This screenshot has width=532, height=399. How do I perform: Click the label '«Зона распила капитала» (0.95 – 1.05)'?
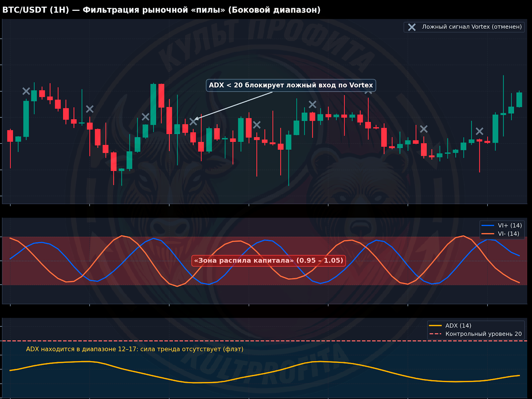click(268, 260)
